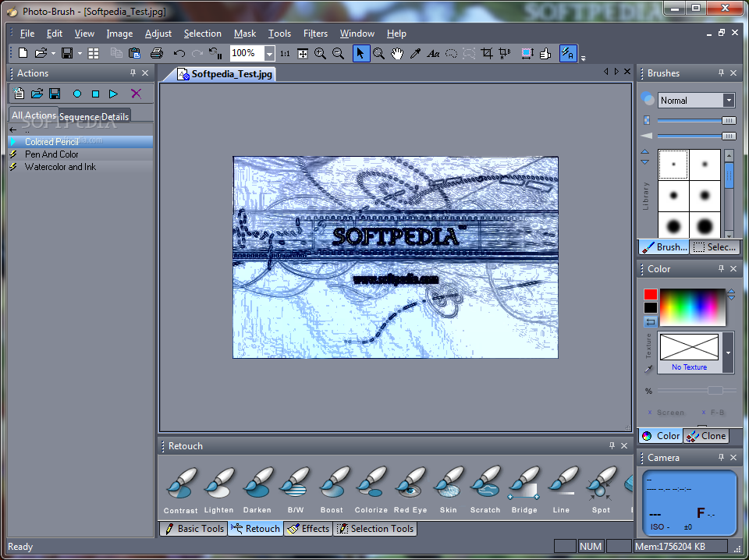Image resolution: width=749 pixels, height=560 pixels.
Task: Expand toolbar options overflow arrow
Action: (584, 58)
